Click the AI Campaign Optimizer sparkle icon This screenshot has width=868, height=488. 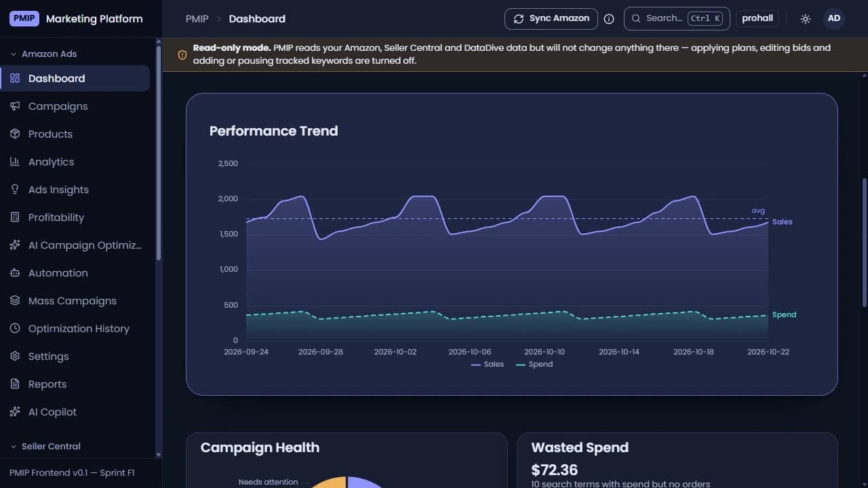point(15,245)
